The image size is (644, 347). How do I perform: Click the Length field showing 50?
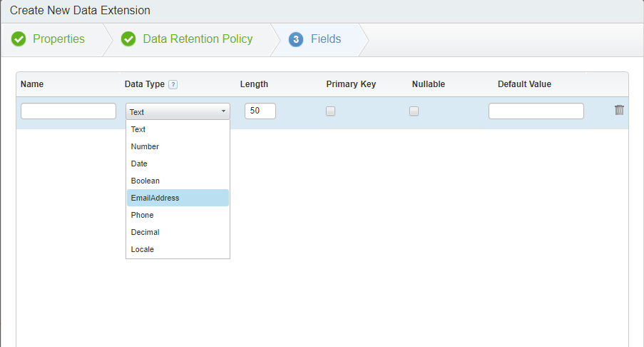(260, 111)
